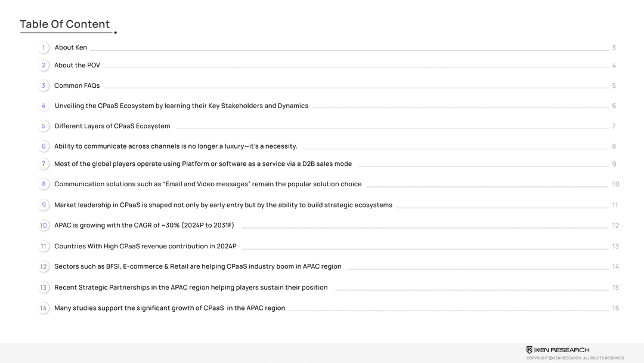Viewport: 644px width, 363px height.
Task: Click the number 10 circle badge
Action: click(x=44, y=226)
